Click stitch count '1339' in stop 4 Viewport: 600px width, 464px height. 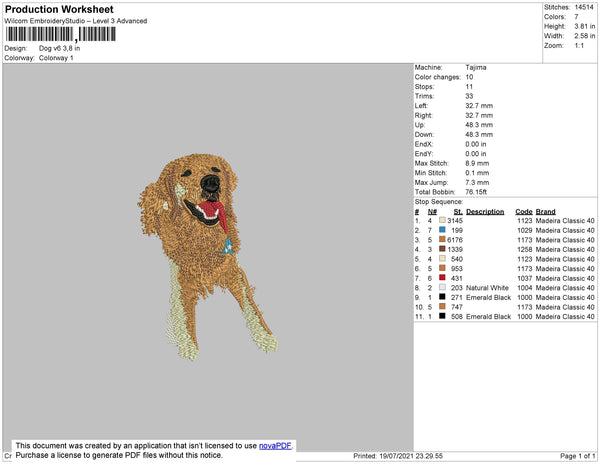(455, 249)
